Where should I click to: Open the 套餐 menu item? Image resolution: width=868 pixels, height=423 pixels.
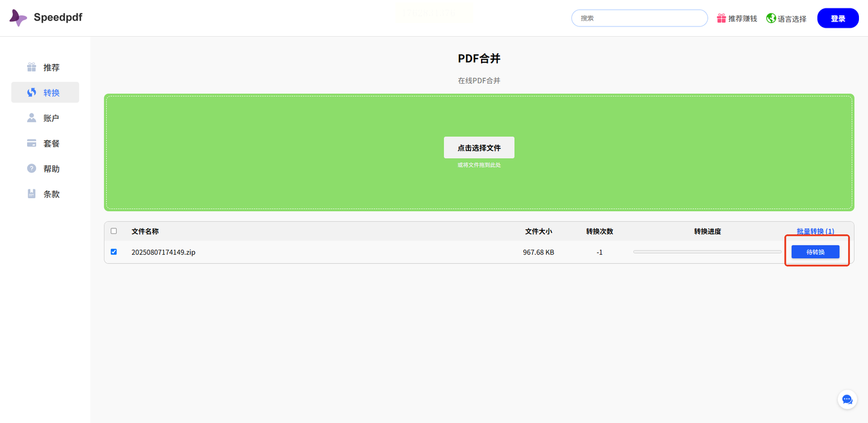click(x=45, y=144)
